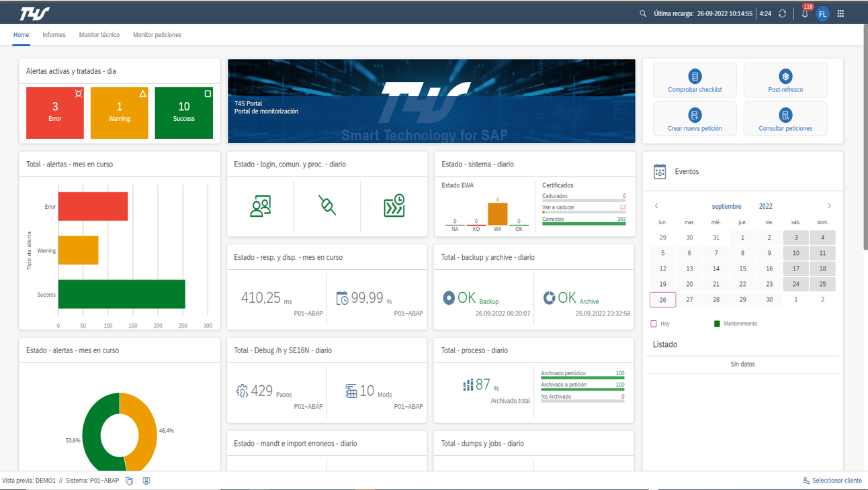Select calendar day 13
This screenshot has height=490, width=868.
(689, 268)
